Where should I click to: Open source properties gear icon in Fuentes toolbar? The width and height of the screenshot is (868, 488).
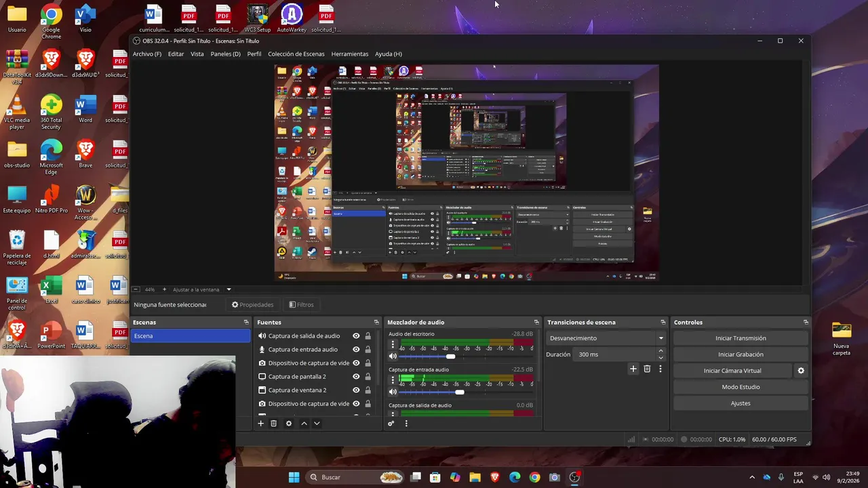pos(289,424)
